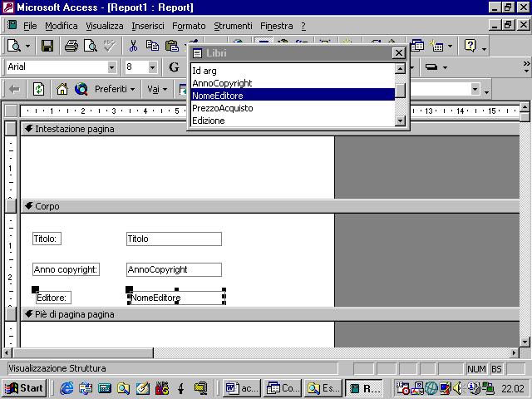Click the vertical scrollbar down arrow
The width and height of the screenshot is (532, 399).
coord(525,342)
